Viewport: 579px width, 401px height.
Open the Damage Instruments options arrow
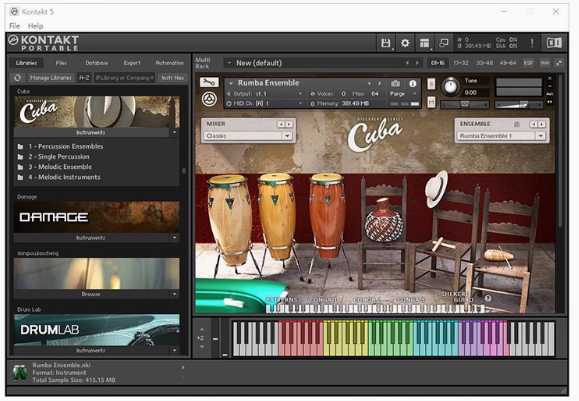tap(174, 237)
